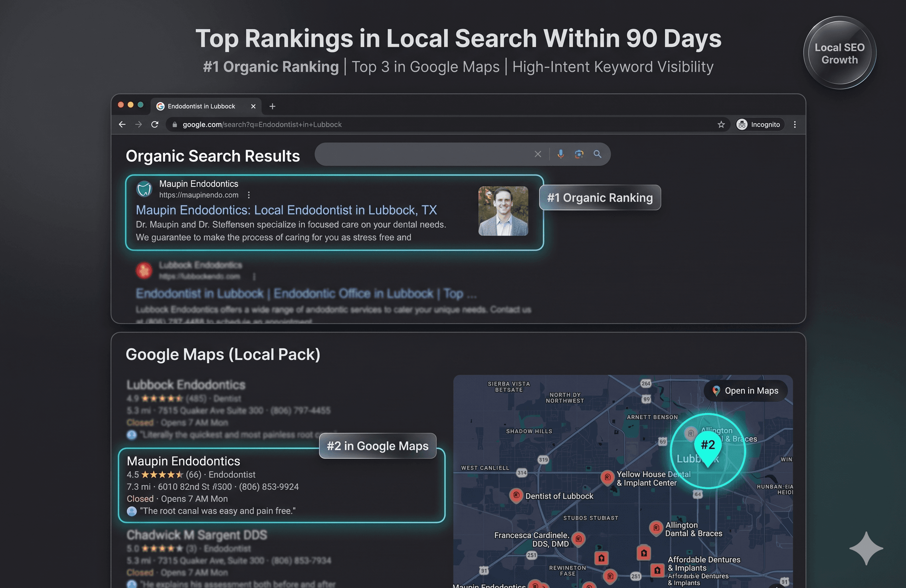
Task: Bookmark the page with the star icon
Action: (x=721, y=124)
